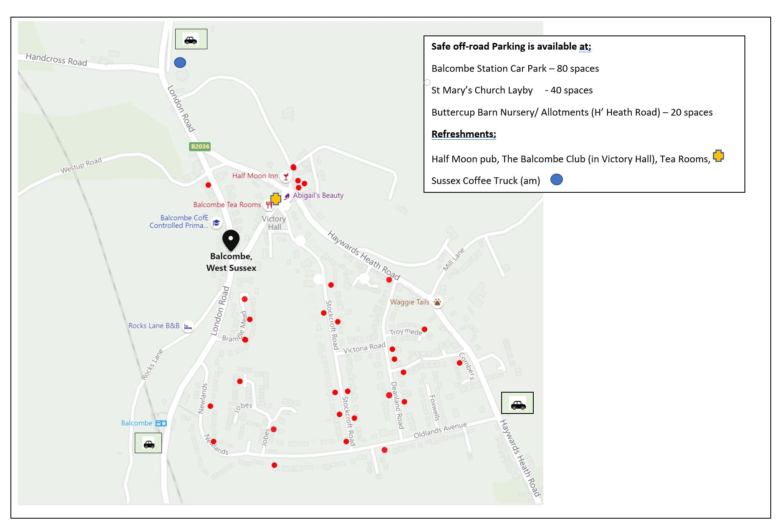Select the Half Moon Inn drink icon
The image size is (782, 532).
pyautogui.click(x=285, y=176)
